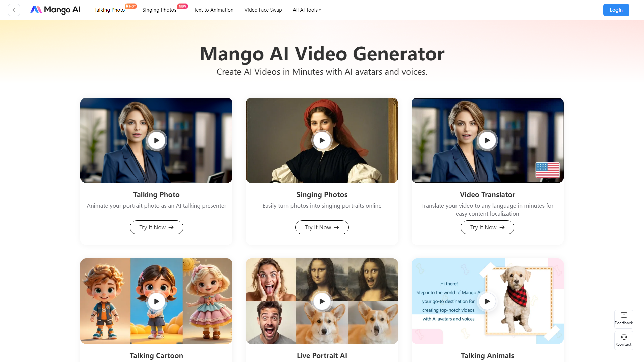Click the Singing Photos play button icon
Viewport: 644px width, 362px height.
point(322,140)
